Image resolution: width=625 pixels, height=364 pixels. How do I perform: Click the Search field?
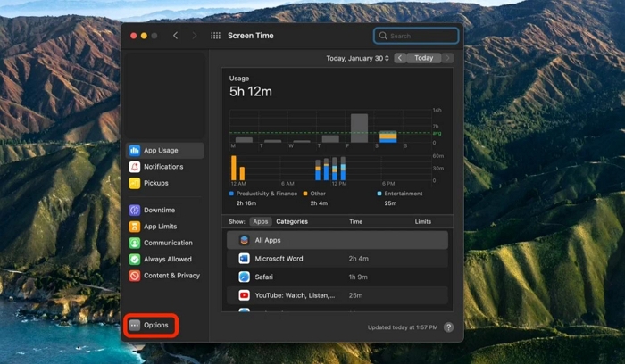416,36
